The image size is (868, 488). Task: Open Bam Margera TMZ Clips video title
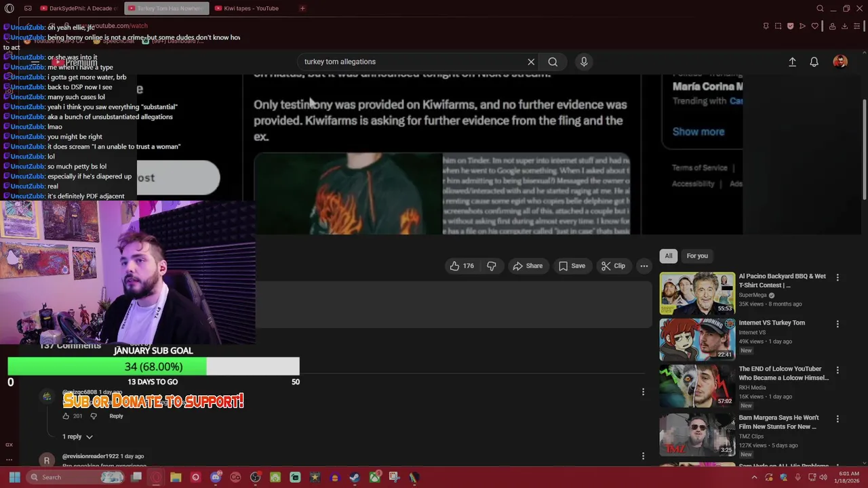(779, 422)
